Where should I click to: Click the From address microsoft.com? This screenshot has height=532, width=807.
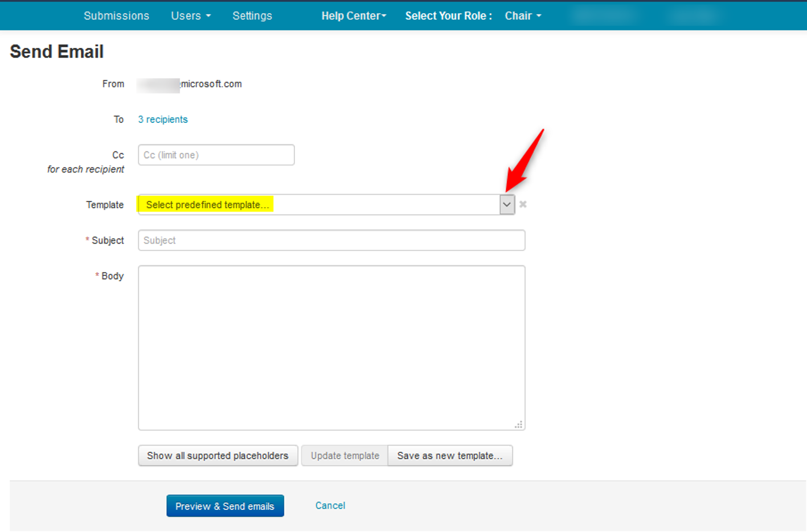pos(211,84)
